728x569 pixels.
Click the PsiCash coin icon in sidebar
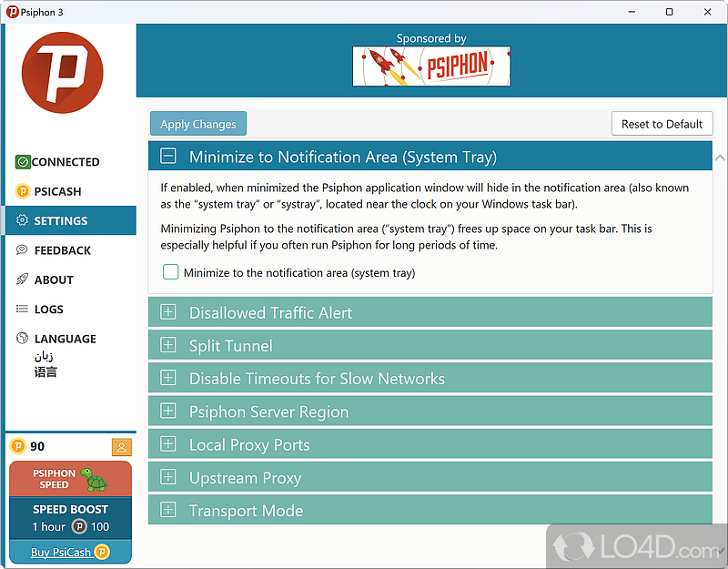click(23, 191)
